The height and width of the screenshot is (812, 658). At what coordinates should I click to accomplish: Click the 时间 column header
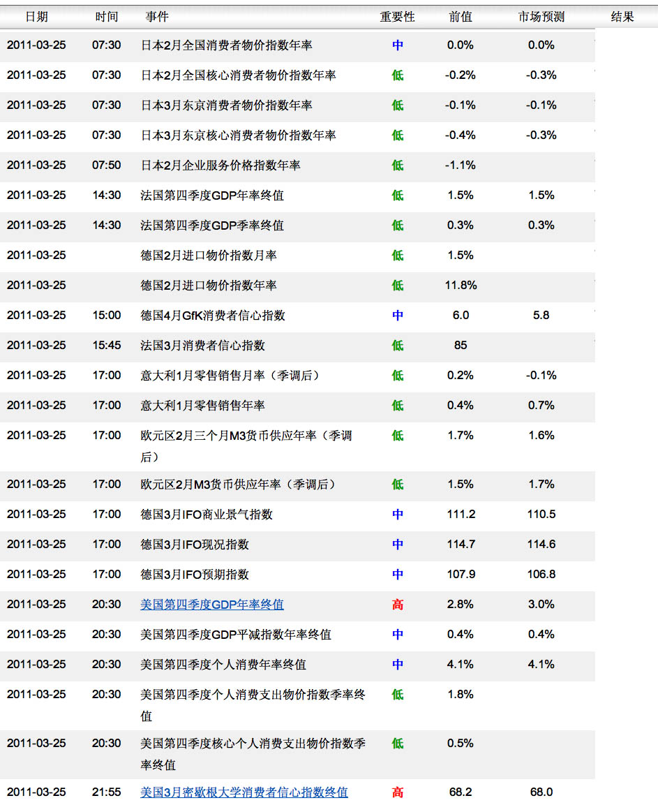tap(107, 17)
